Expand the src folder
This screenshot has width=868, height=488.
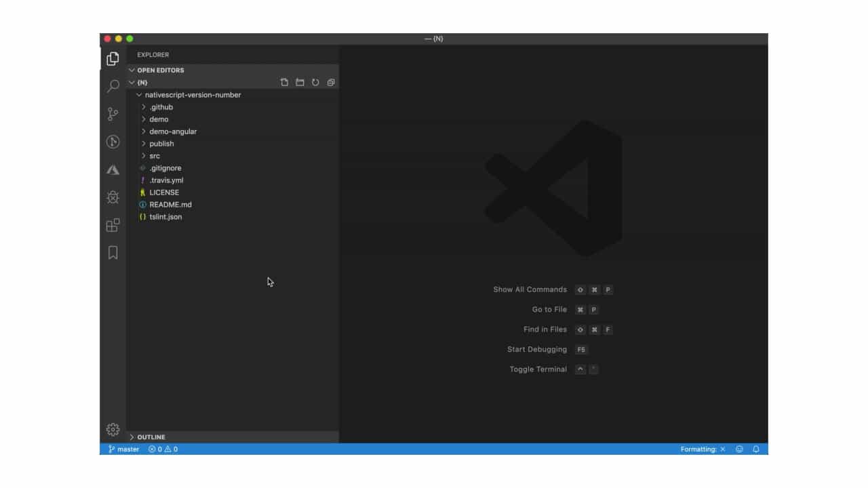233,156
